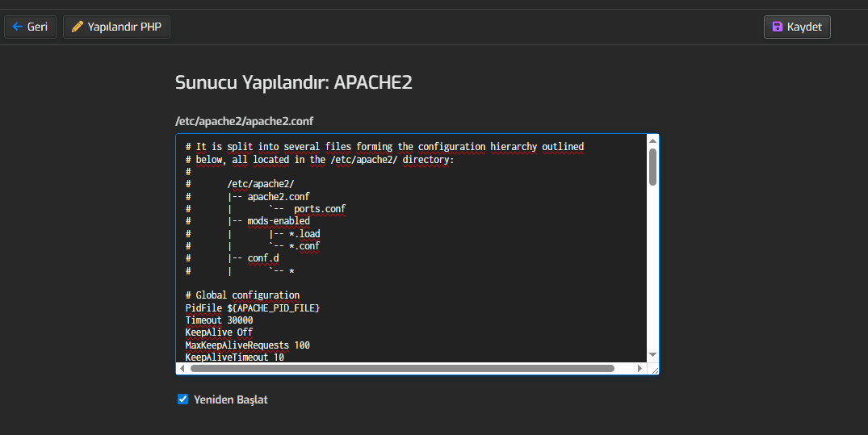The image size is (868, 435).
Task: Go back using the Geri button
Action: tap(30, 27)
